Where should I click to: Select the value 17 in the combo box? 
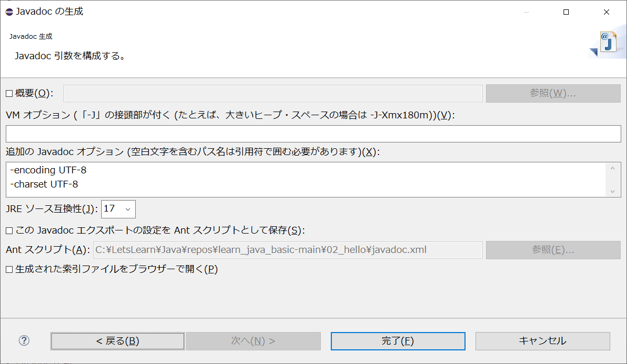pyautogui.click(x=113, y=209)
